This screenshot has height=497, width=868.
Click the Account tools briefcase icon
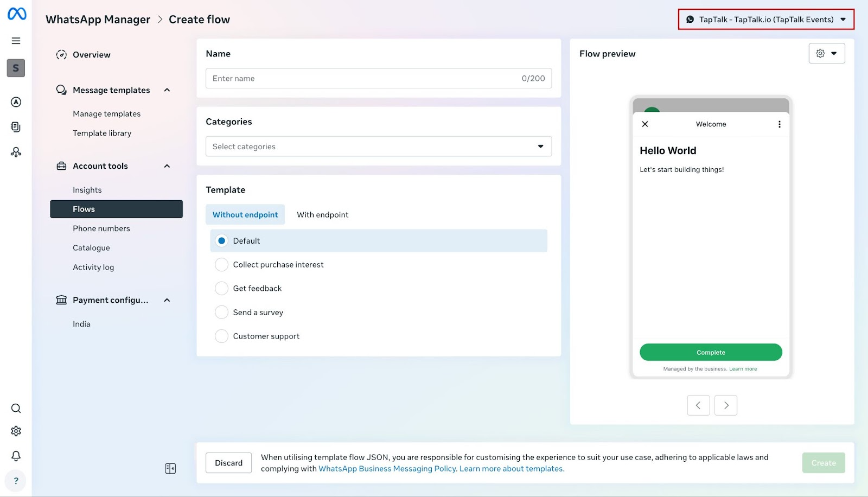61,166
